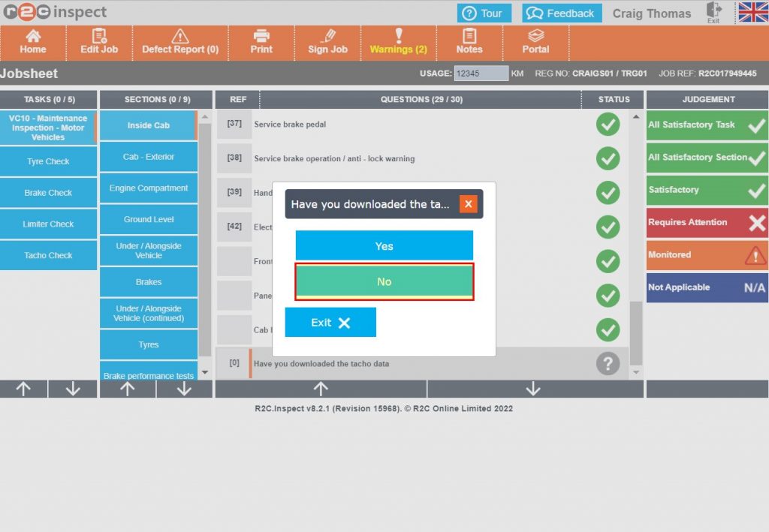The width and height of the screenshot is (769, 532).
Task: Choose No in the tacho dialog
Action: 384,282
